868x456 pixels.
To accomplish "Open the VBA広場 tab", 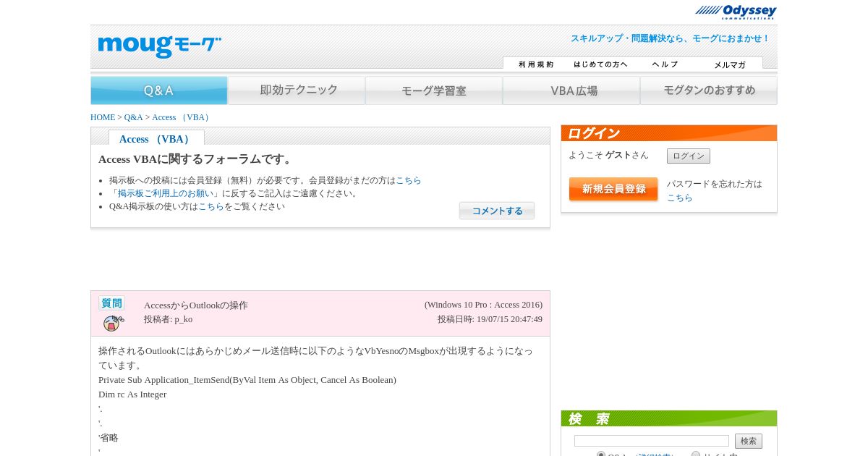I will [571, 90].
